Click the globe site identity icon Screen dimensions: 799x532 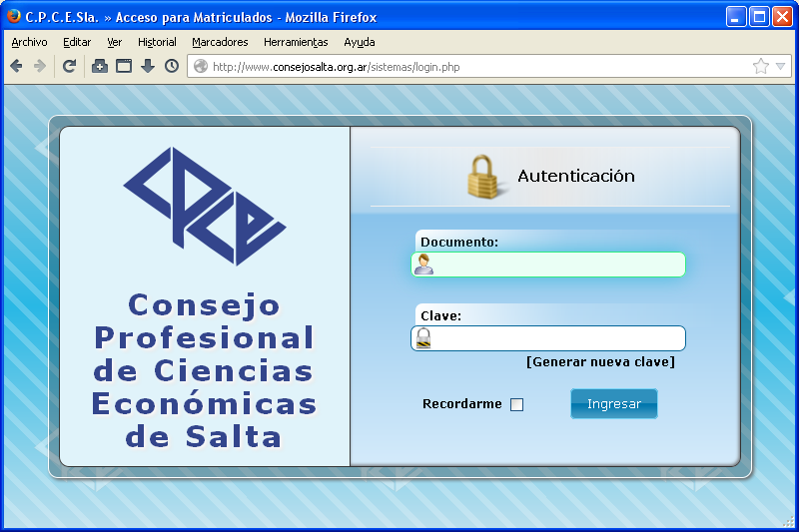[x=201, y=67]
